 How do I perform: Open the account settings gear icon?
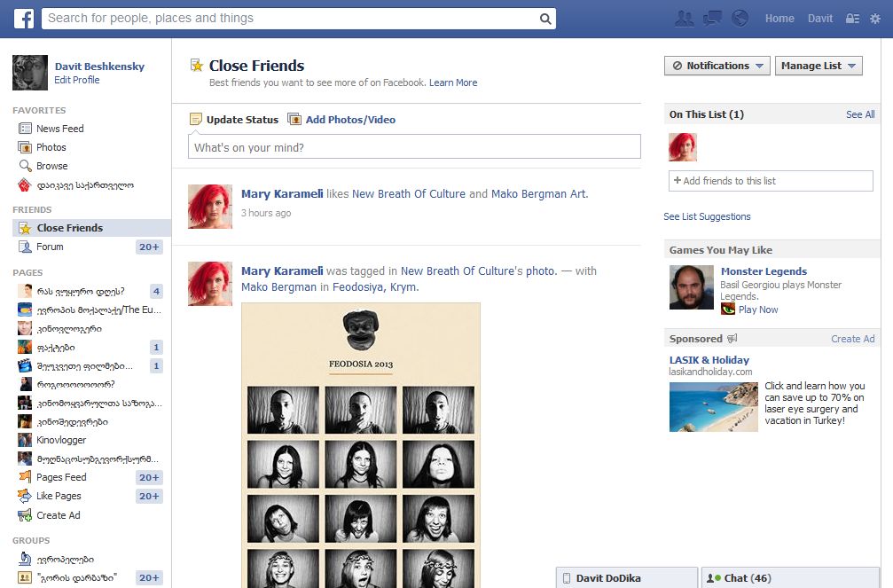tap(876, 19)
